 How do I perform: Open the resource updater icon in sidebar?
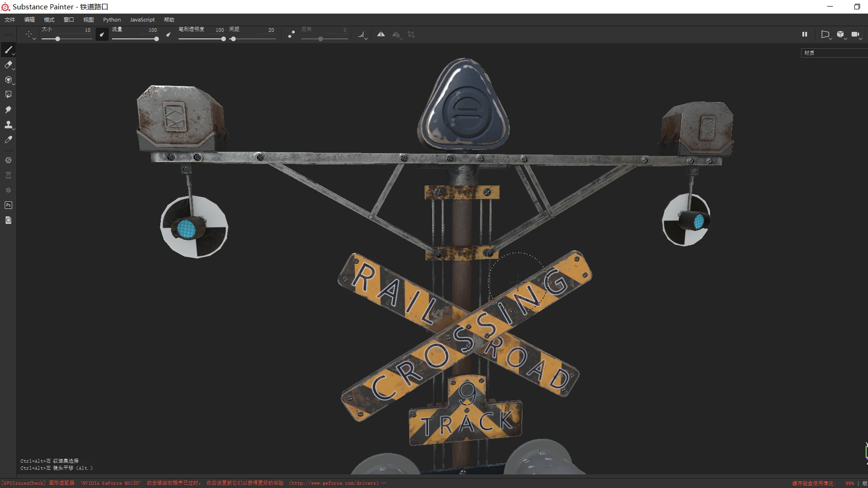(x=8, y=220)
